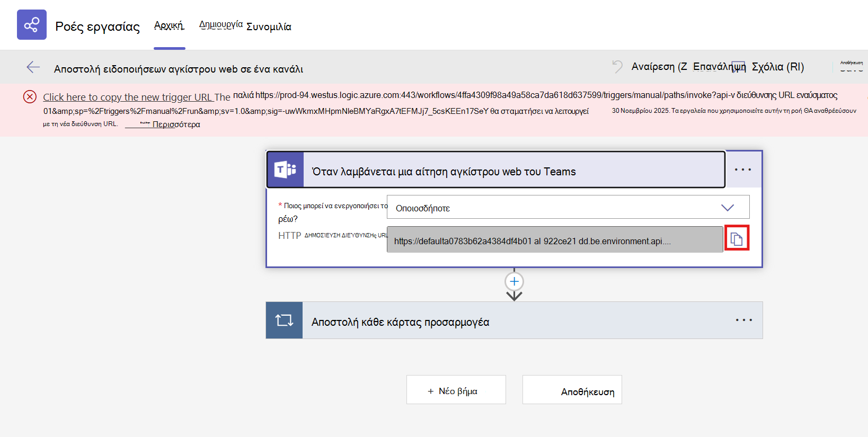The width and height of the screenshot is (868, 437).
Task: Click the HTTP URL field starting https://defaulta0783
Action: click(x=555, y=239)
